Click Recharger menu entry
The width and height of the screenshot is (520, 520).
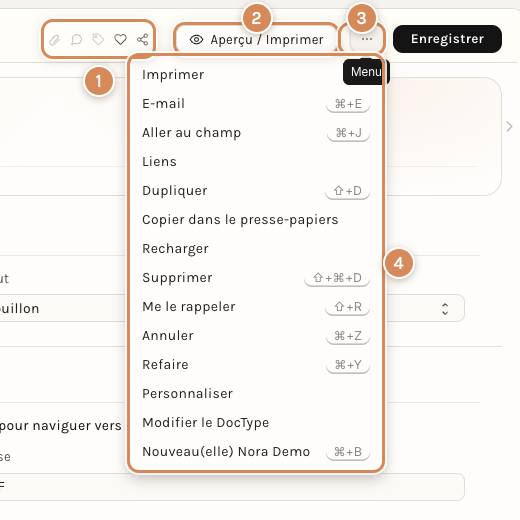[256, 249]
